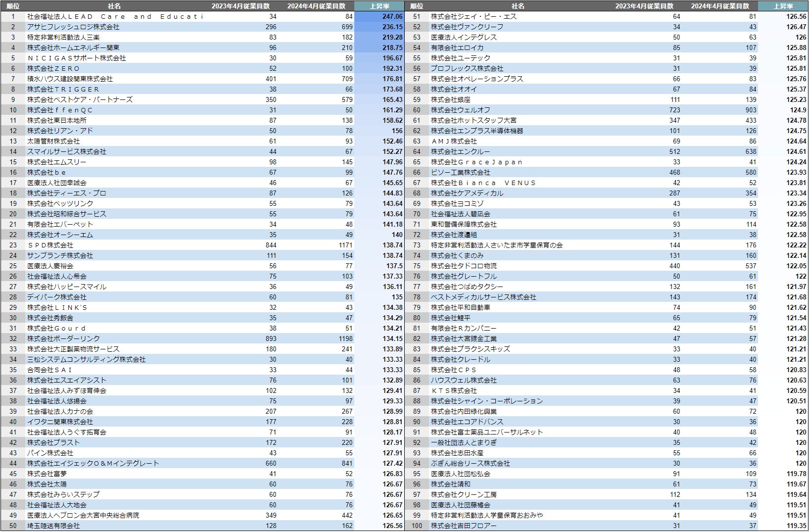Select the デイパーク株式会社 entry
Image resolution: width=809 pixels, height=532 pixels.
click(x=57, y=297)
